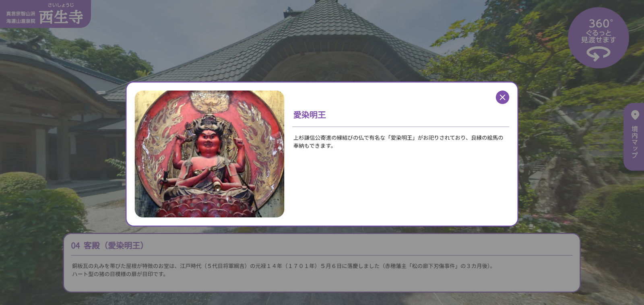The height and width of the screenshot is (305, 644).
Task: Click the ハート型の猪の目模様 text line
Action: pyautogui.click(x=119, y=274)
